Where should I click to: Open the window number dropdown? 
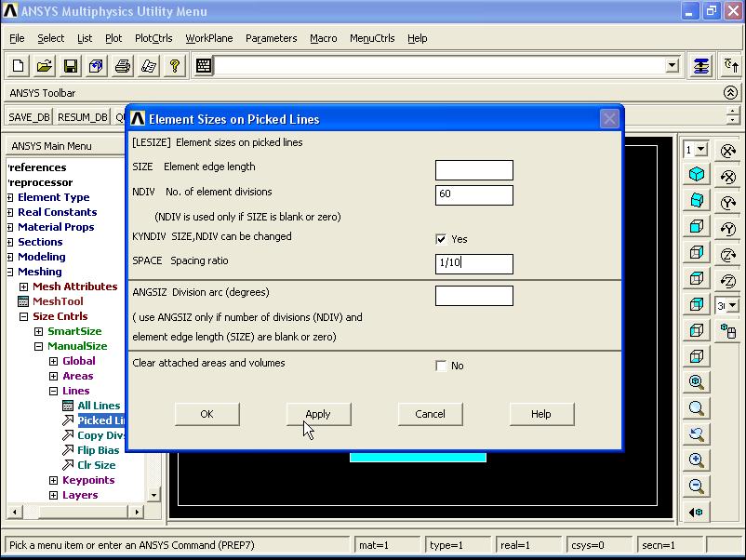pyautogui.click(x=700, y=150)
